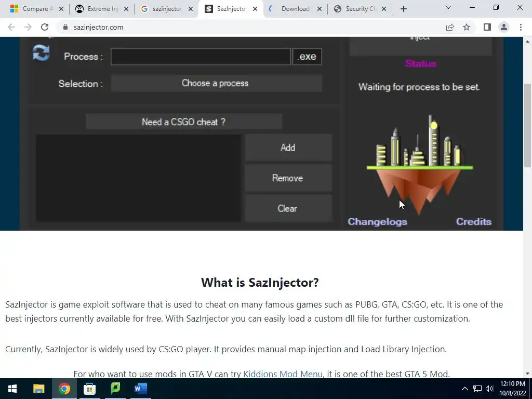Image resolution: width=532 pixels, height=399 pixels.
Task: Click the Process name input field
Action: 201,56
